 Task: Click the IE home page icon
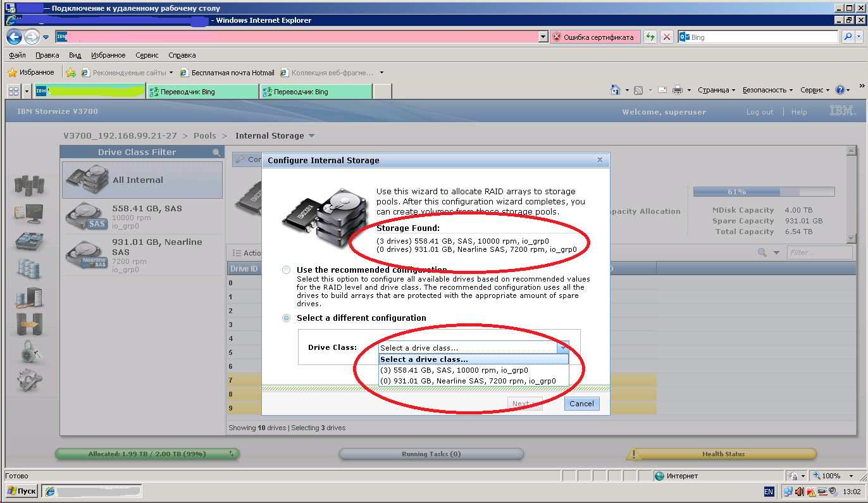click(615, 90)
